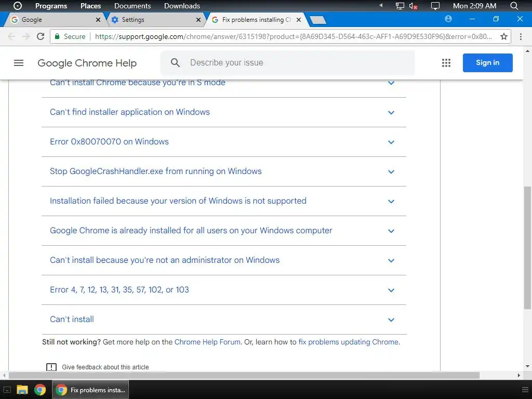Open a new tab
Image resolution: width=532 pixels, height=399 pixels.
[x=318, y=20]
